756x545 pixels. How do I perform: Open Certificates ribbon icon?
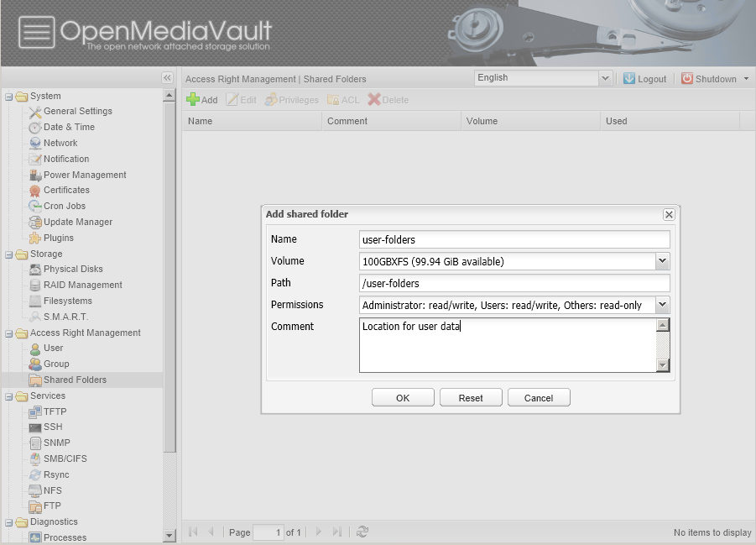point(35,191)
